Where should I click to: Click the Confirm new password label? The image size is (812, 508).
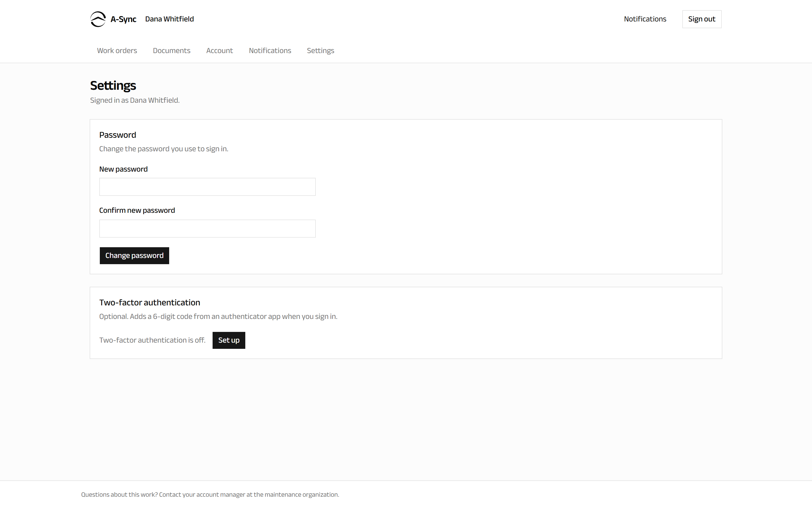click(x=137, y=210)
